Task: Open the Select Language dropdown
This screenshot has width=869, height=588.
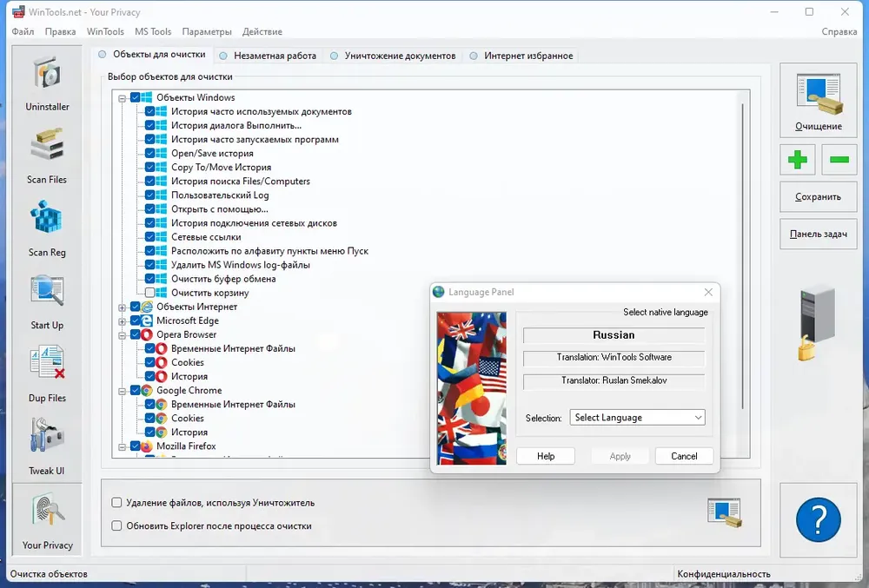Action: pyautogui.click(x=637, y=418)
